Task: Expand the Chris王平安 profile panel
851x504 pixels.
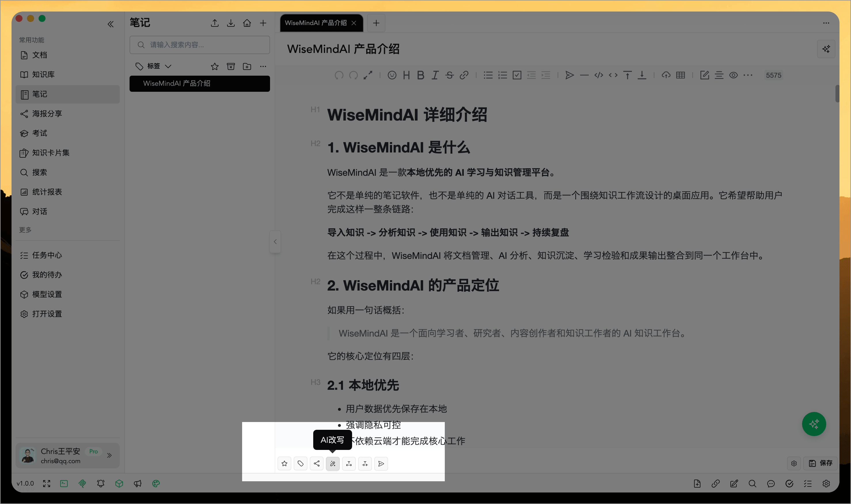Action: (x=109, y=455)
